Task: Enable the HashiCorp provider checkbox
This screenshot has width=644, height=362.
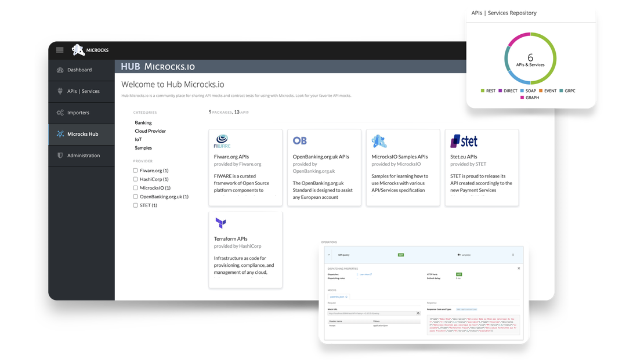Action: click(135, 179)
